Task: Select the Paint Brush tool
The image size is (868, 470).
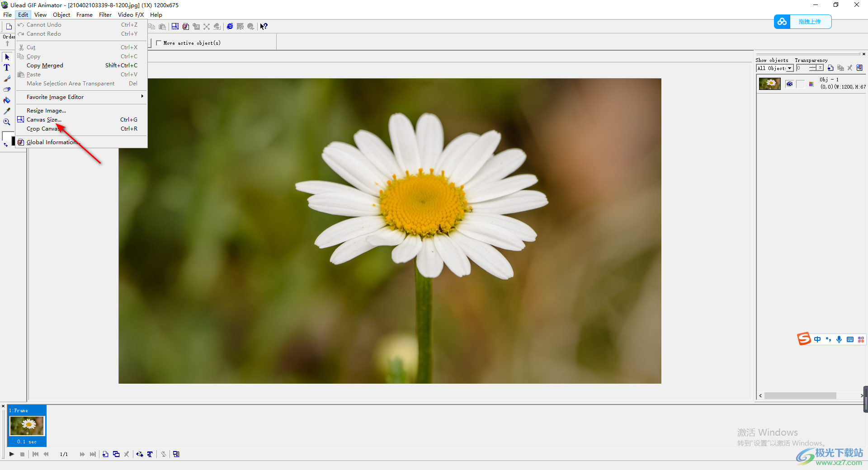Action: point(7,79)
